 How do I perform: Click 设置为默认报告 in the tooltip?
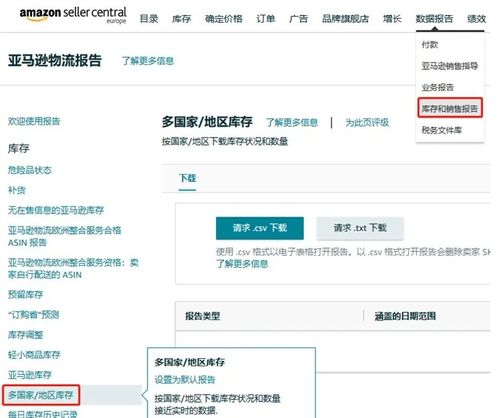(x=185, y=379)
